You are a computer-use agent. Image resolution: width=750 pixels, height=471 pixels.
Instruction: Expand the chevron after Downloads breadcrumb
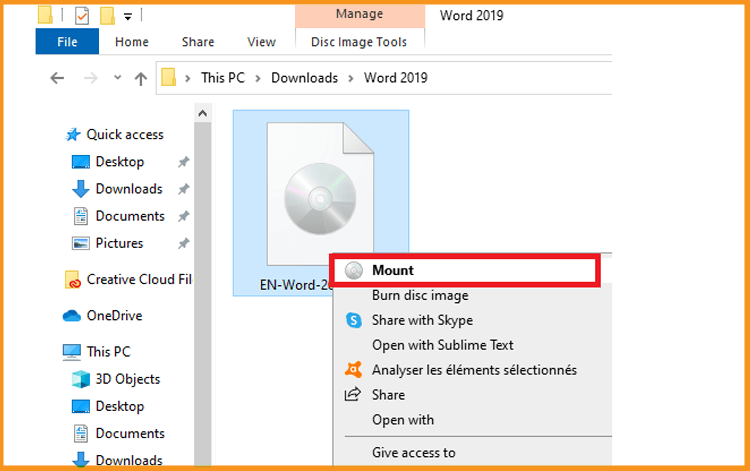point(351,78)
